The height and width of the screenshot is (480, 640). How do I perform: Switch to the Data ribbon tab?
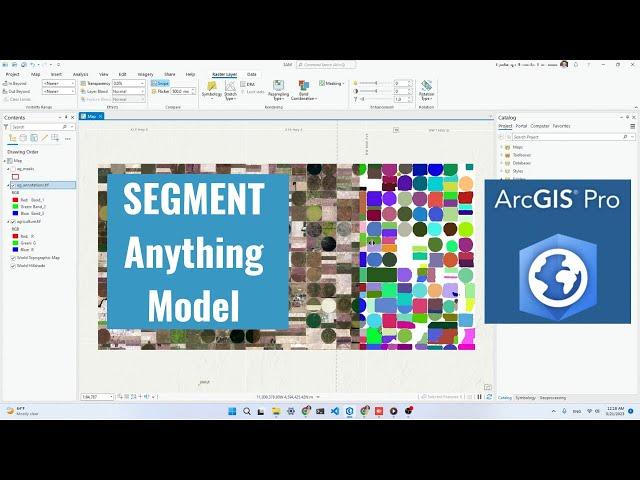pyautogui.click(x=251, y=74)
